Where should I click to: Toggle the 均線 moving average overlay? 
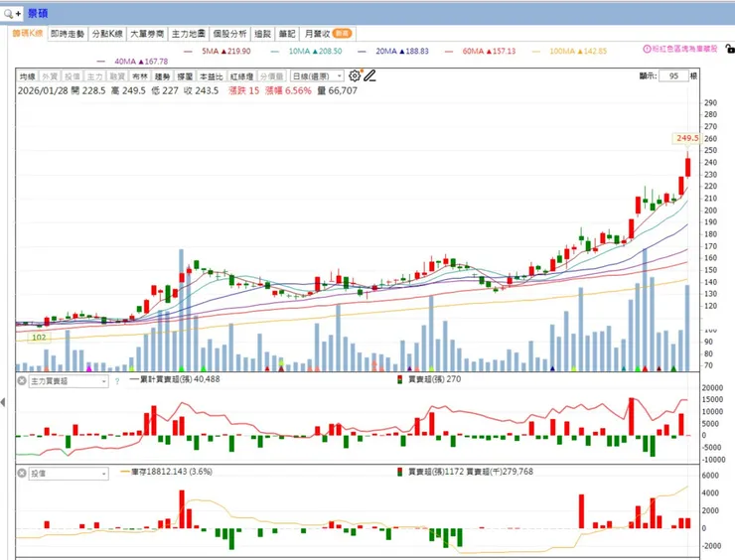point(28,76)
